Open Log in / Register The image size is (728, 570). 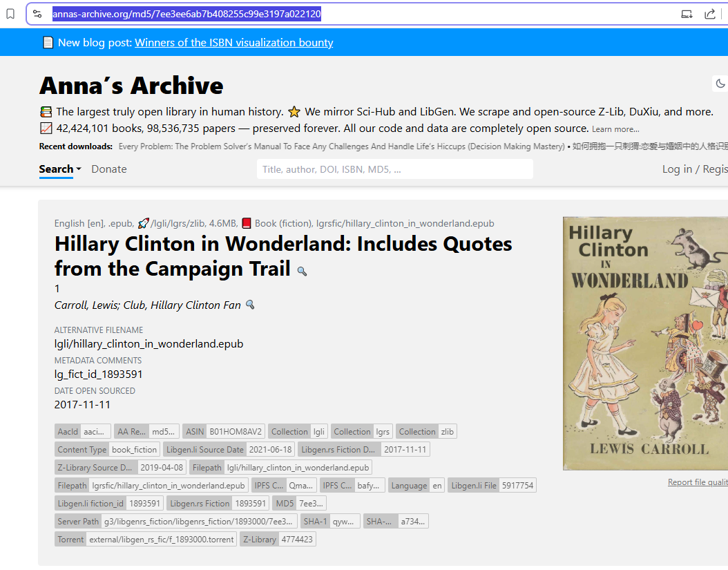point(695,169)
